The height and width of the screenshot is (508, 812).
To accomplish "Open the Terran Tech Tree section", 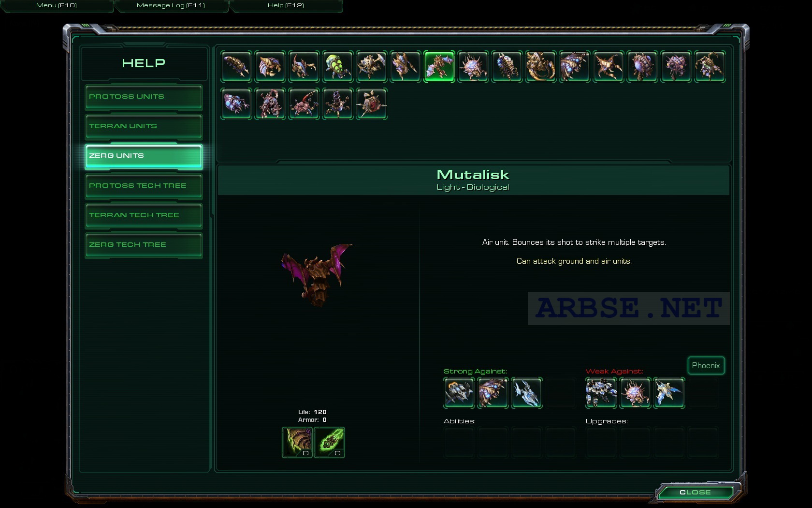I will click(144, 216).
